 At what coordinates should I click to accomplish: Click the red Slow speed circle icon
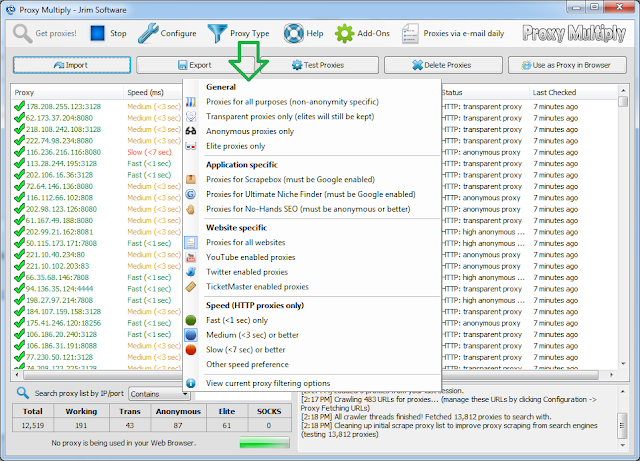click(191, 350)
